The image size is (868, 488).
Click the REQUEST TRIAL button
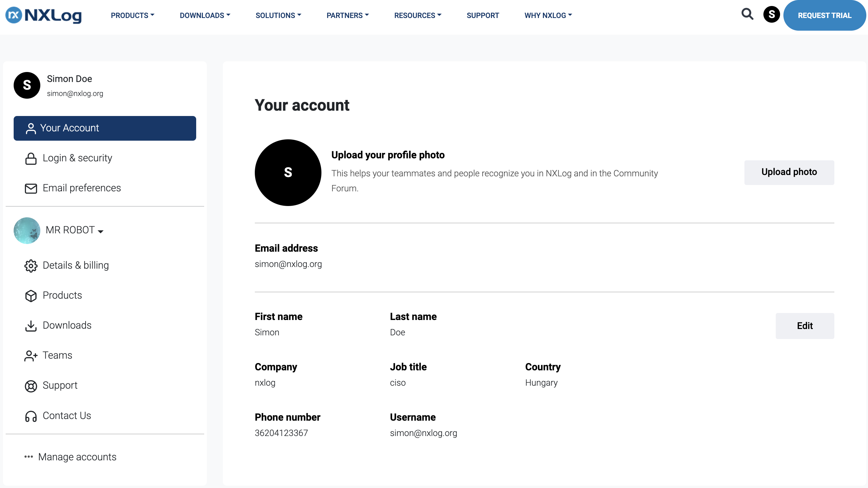(x=824, y=15)
